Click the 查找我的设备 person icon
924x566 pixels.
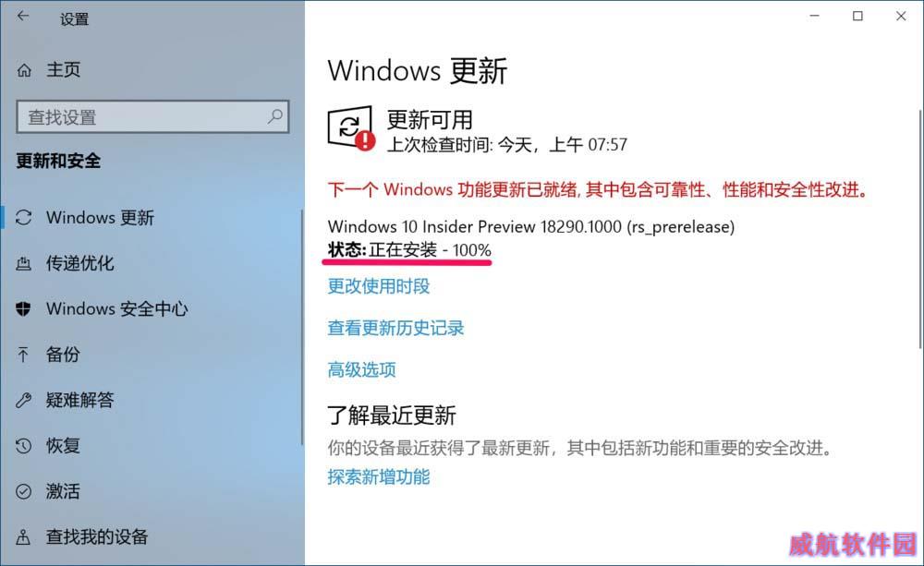[23, 536]
